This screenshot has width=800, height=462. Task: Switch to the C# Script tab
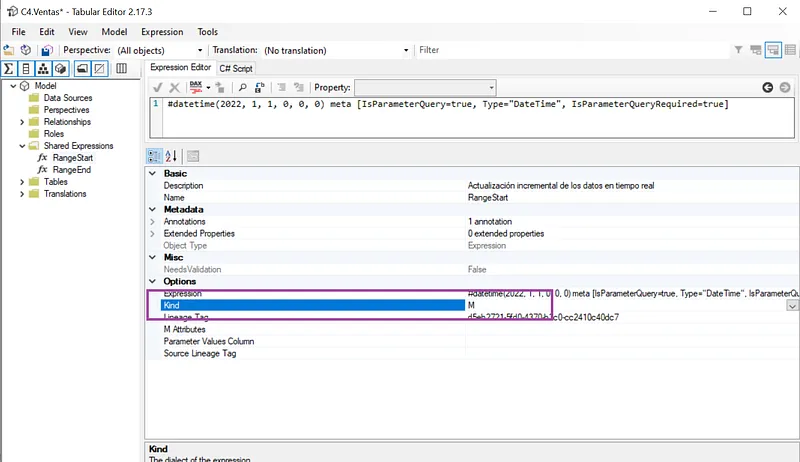[236, 68]
